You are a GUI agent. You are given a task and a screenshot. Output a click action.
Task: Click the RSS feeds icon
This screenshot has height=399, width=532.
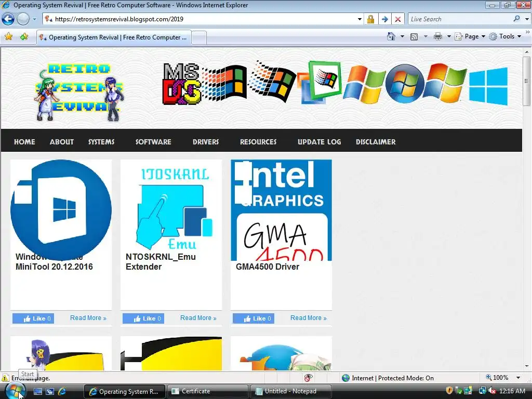click(414, 36)
